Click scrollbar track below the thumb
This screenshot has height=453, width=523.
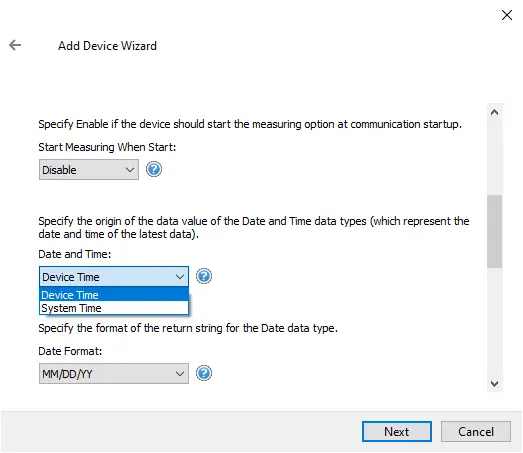pyautogui.click(x=495, y=322)
